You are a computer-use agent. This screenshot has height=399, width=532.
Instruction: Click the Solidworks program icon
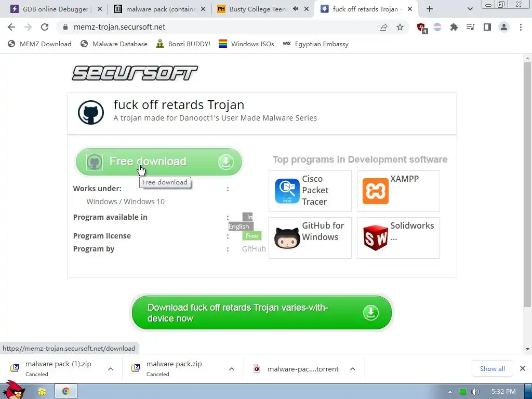375,238
